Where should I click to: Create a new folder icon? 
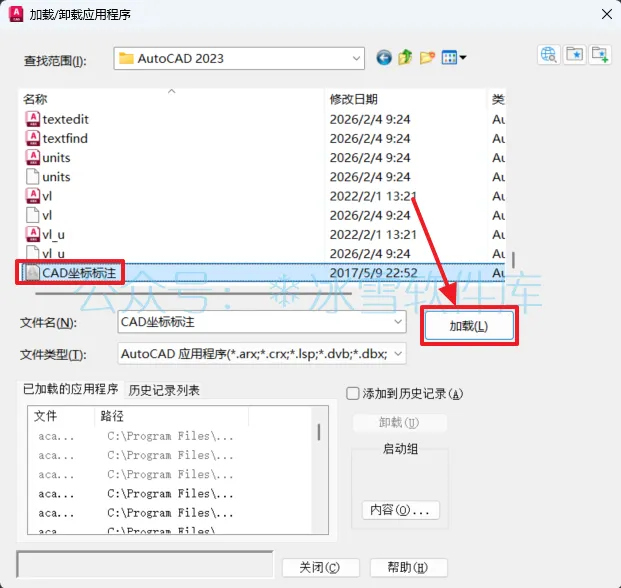point(427,58)
